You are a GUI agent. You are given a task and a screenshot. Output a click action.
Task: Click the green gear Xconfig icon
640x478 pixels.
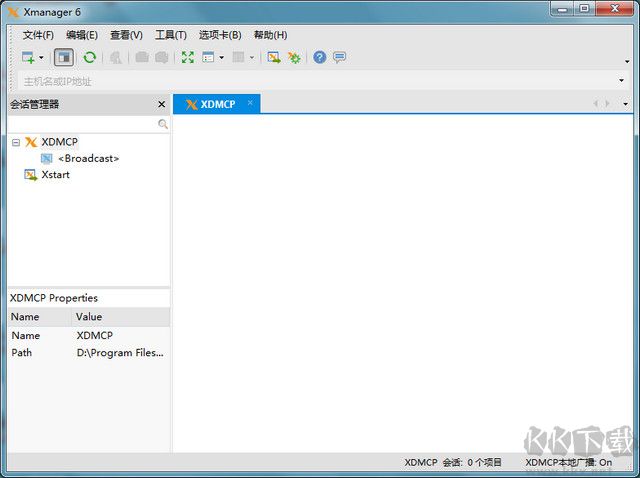coord(294,57)
